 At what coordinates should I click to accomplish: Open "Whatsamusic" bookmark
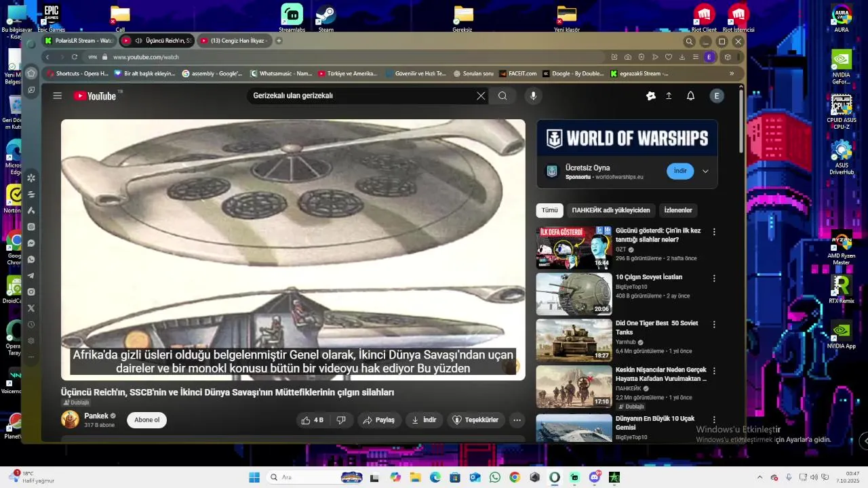[x=281, y=73]
